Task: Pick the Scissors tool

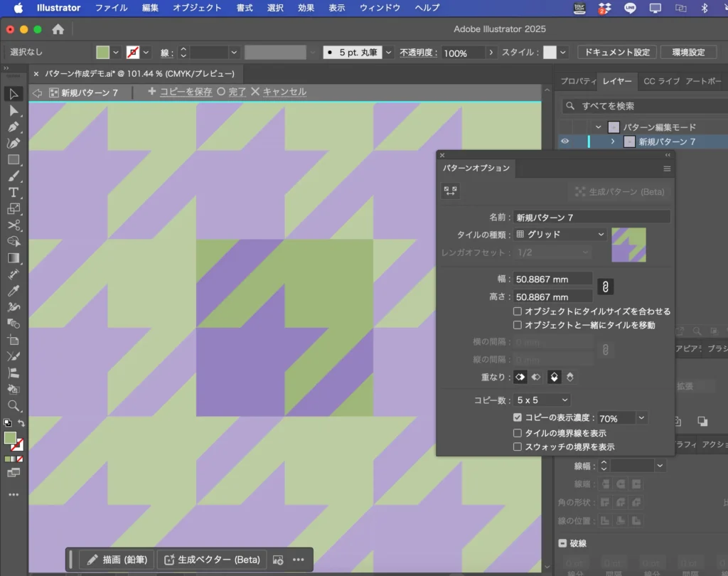Action: click(14, 225)
